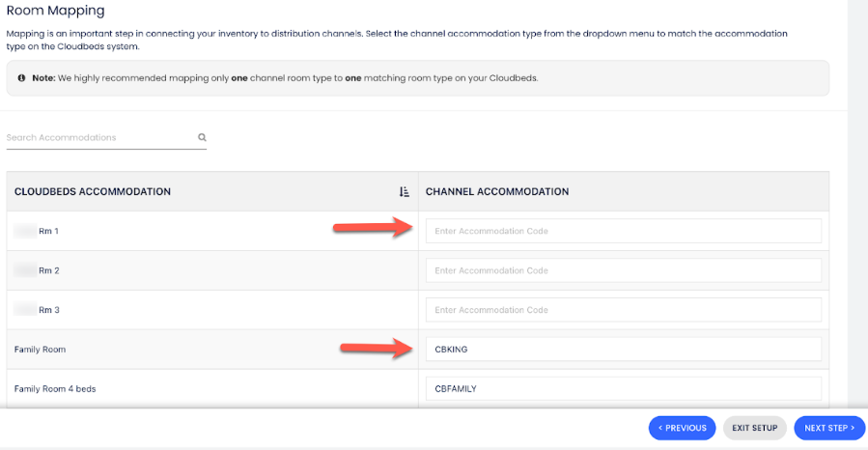The width and height of the screenshot is (868, 450).
Task: Select the Family Room row label
Action: click(x=41, y=350)
